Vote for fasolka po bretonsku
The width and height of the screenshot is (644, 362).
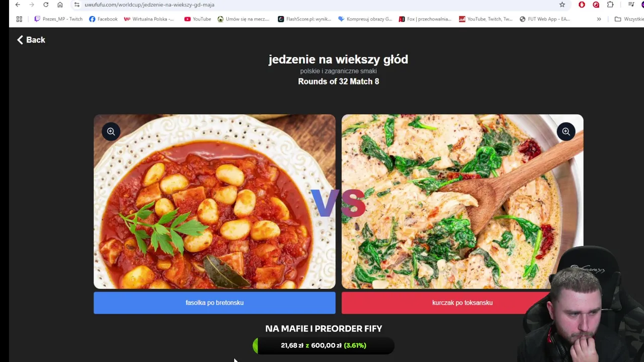click(x=214, y=303)
